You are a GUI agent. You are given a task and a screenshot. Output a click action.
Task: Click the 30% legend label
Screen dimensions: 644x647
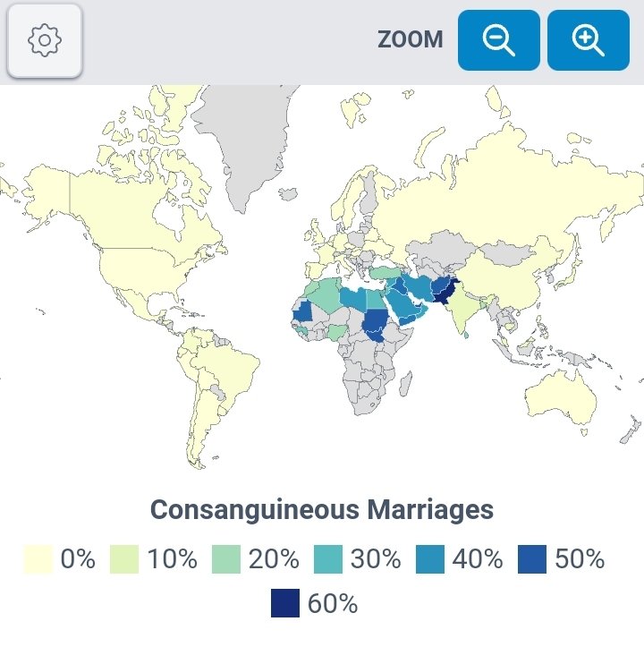(376, 559)
